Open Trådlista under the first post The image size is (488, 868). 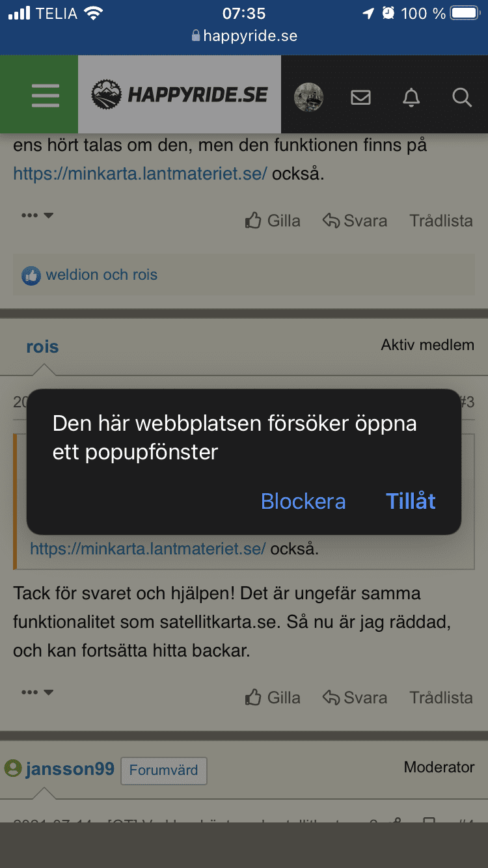tap(441, 221)
